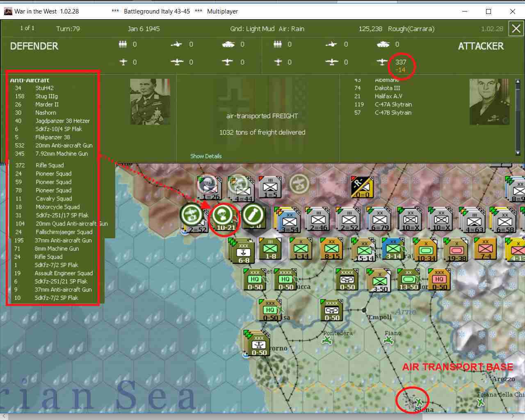Image resolution: width=525 pixels, height=420 pixels.
Task: Click the Fiano airfield icon
Action: (388, 340)
